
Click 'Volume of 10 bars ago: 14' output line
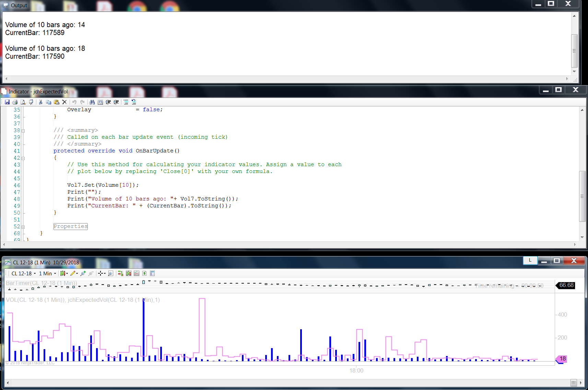pyautogui.click(x=45, y=25)
